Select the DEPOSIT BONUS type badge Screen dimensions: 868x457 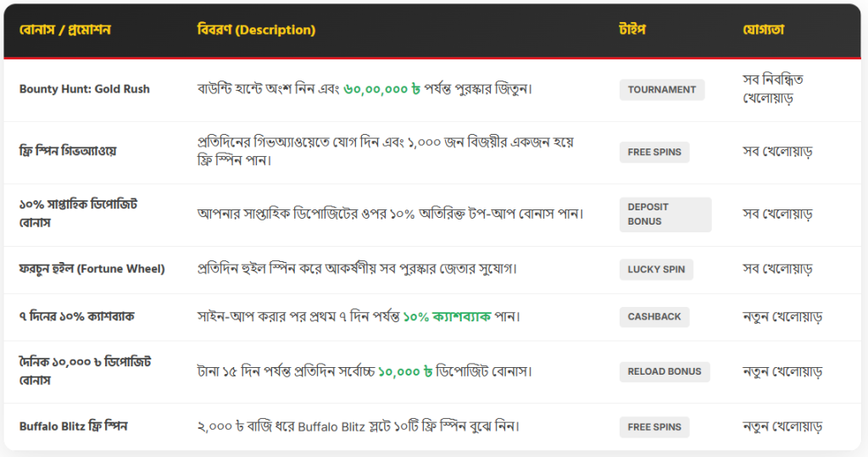pos(665,215)
